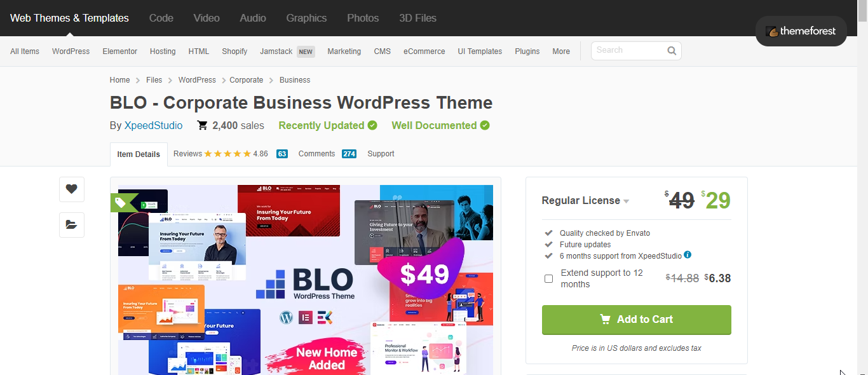Click Files in the breadcrumb
Screen dimensions: 868x375
point(154,80)
